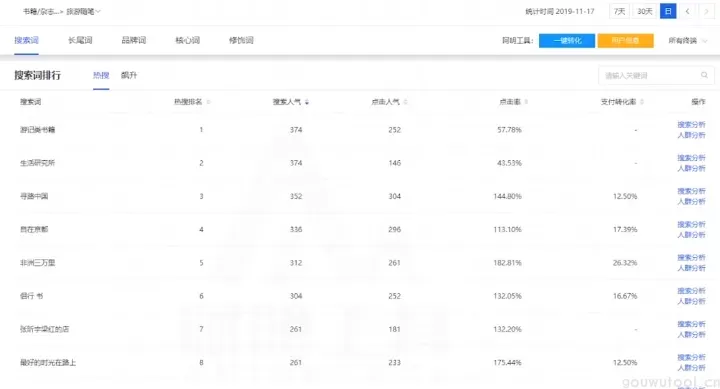This screenshot has width=720, height=389.
Task: Open 人群分析 for 非洲三万里 row
Action: [691, 268]
